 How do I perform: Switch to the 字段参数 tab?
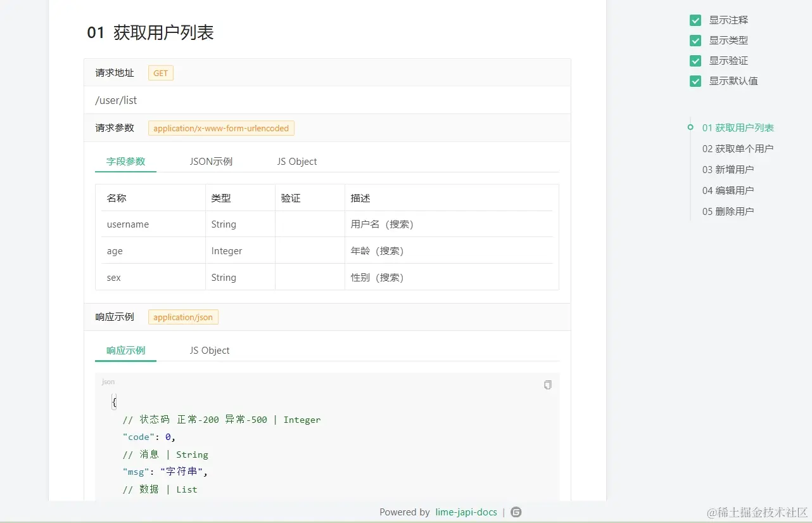point(125,161)
